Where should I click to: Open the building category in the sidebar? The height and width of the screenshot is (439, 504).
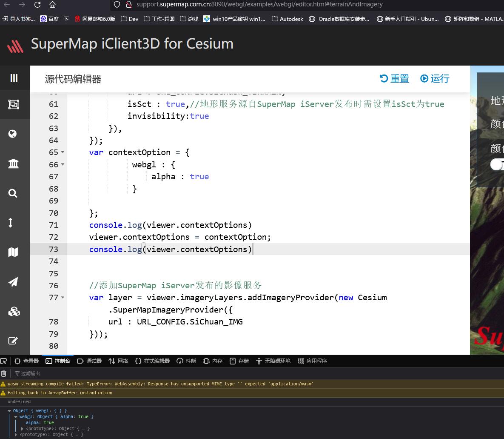click(x=13, y=164)
